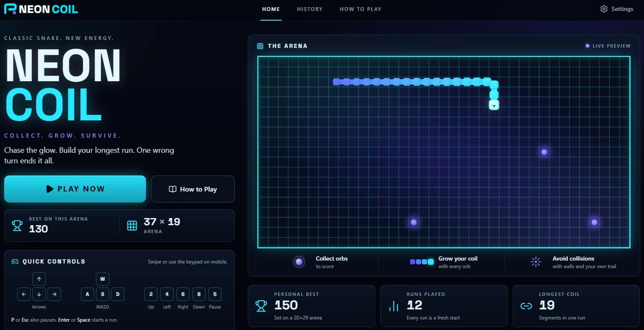
Task: Click the grid icon next to The Arena title
Action: point(260,46)
